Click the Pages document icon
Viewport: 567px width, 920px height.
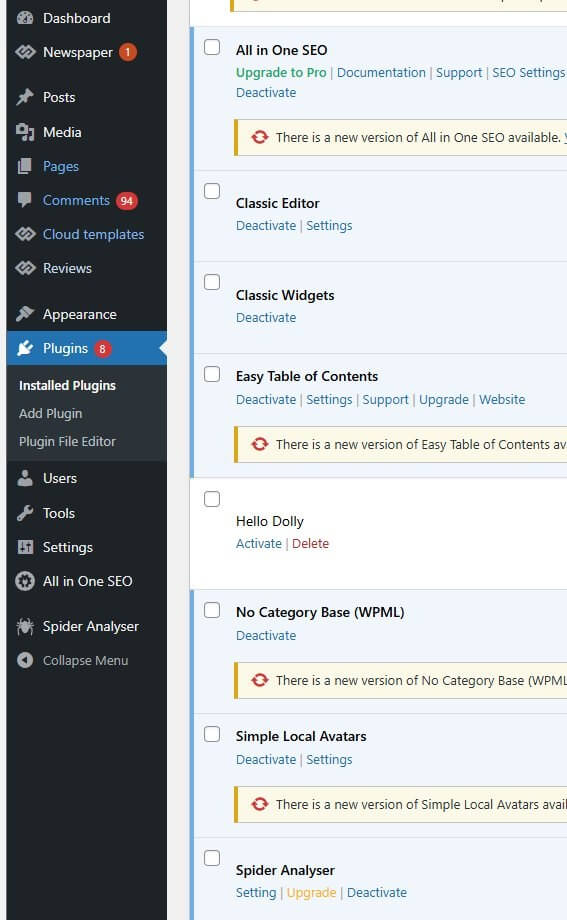[25, 166]
